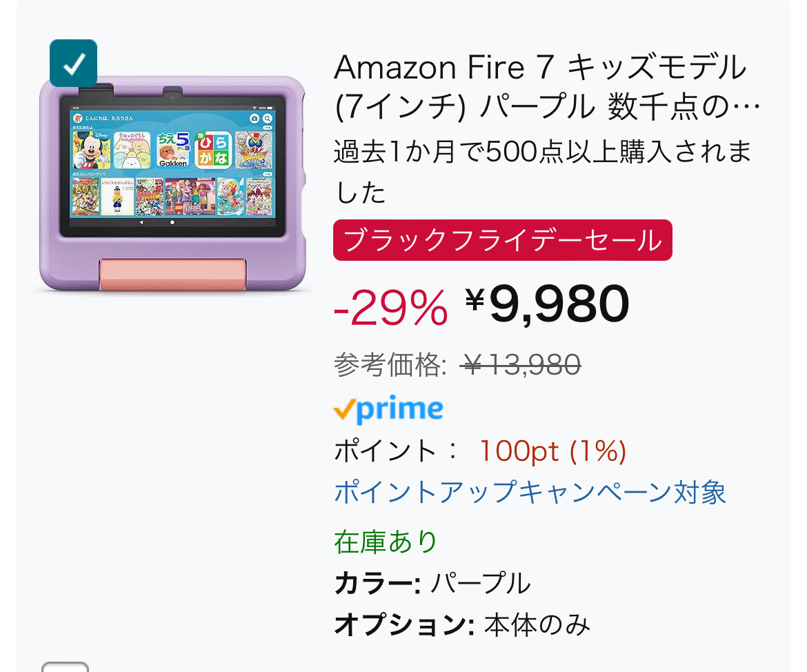Tap the ひらがな app tile in product image
The image size is (807, 672).
tap(214, 150)
